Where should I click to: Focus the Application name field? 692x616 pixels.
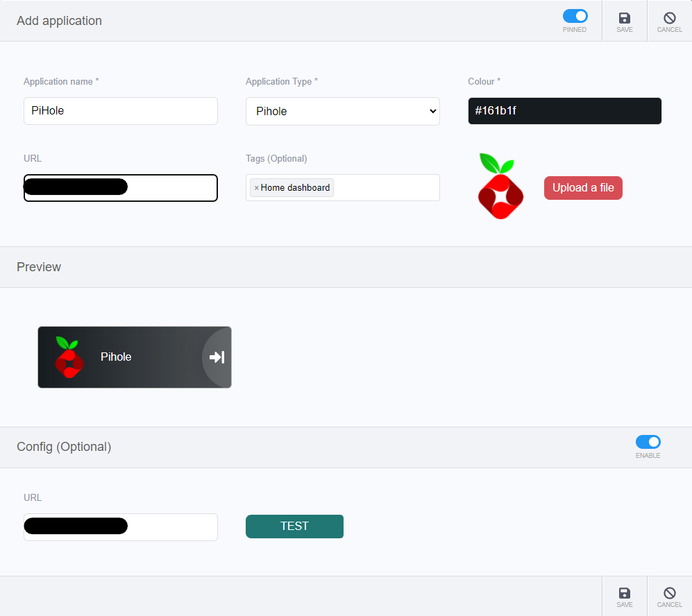coord(120,111)
